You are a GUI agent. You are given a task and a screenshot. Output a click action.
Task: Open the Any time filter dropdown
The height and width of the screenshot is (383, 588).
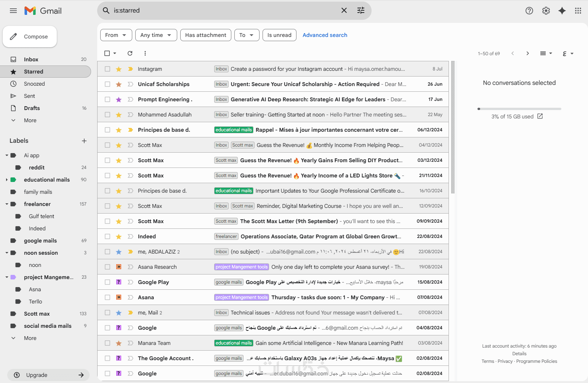[156, 35]
